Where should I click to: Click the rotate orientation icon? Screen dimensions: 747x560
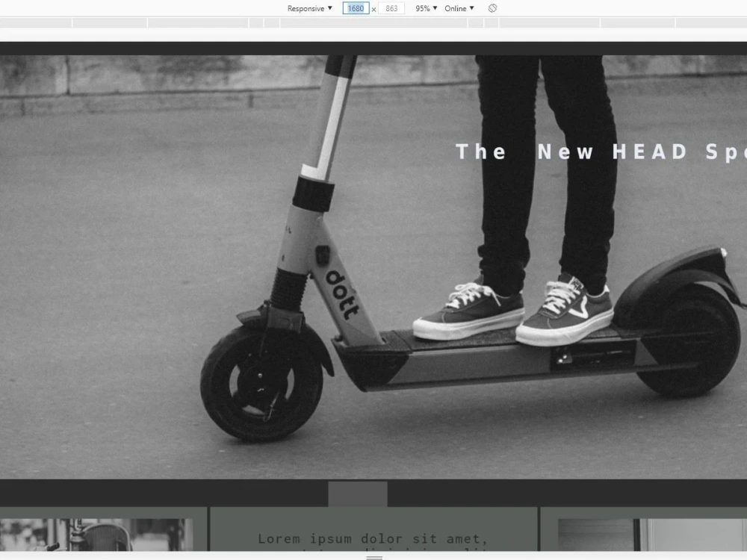click(x=492, y=8)
